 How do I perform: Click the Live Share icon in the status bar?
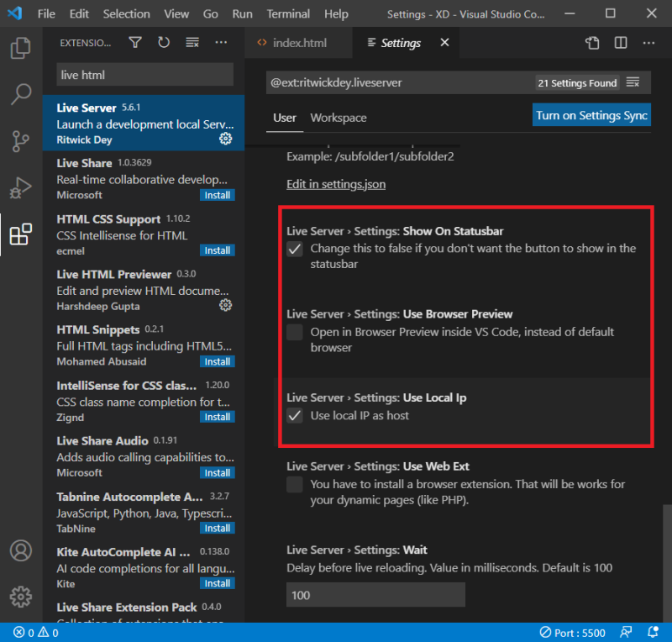pyautogui.click(x=627, y=633)
